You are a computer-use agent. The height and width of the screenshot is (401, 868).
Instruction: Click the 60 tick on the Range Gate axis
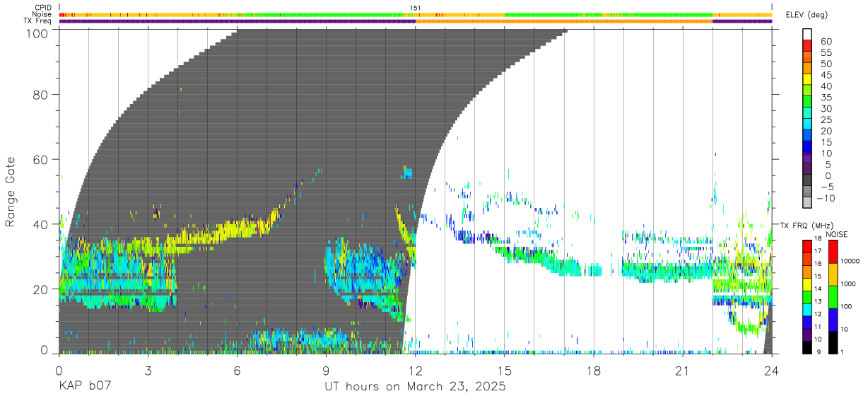[x=41, y=159]
